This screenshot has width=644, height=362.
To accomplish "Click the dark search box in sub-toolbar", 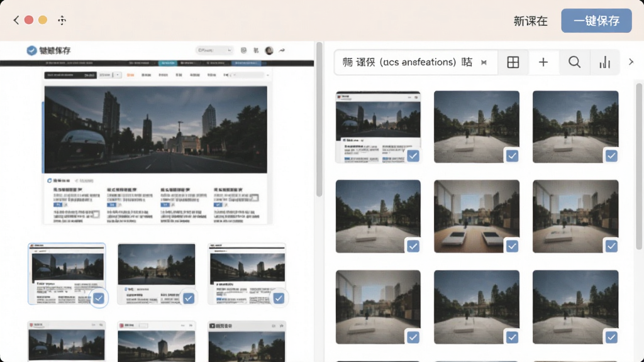I will (x=70, y=75).
